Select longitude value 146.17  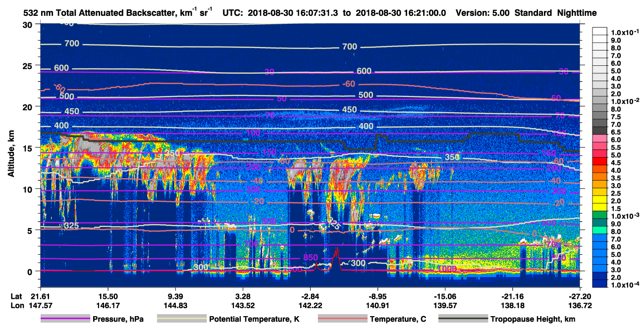pyautogui.click(x=107, y=305)
